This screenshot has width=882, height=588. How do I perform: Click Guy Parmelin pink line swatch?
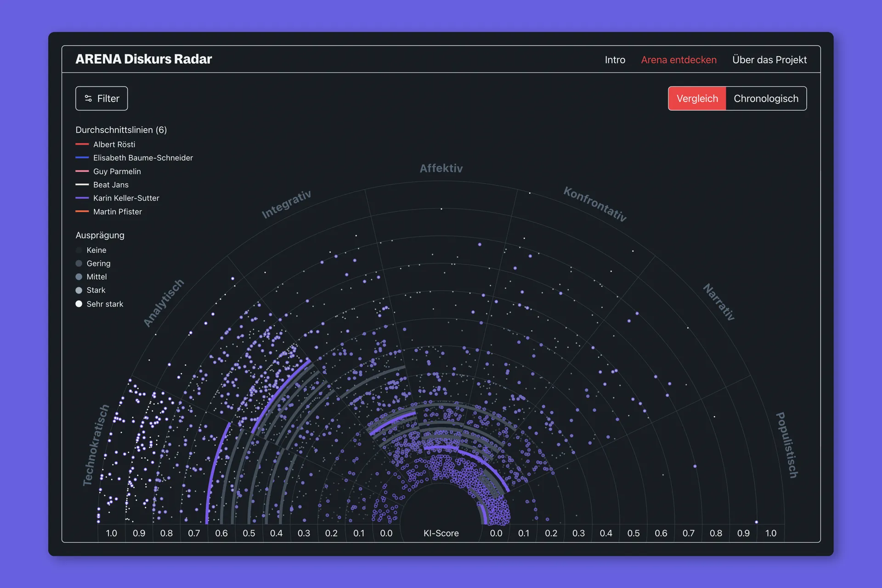click(82, 171)
